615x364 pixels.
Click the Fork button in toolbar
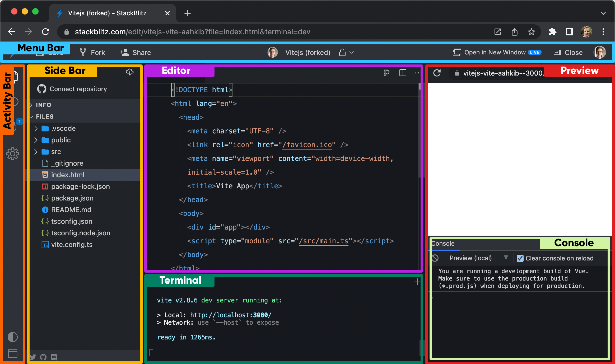click(92, 52)
